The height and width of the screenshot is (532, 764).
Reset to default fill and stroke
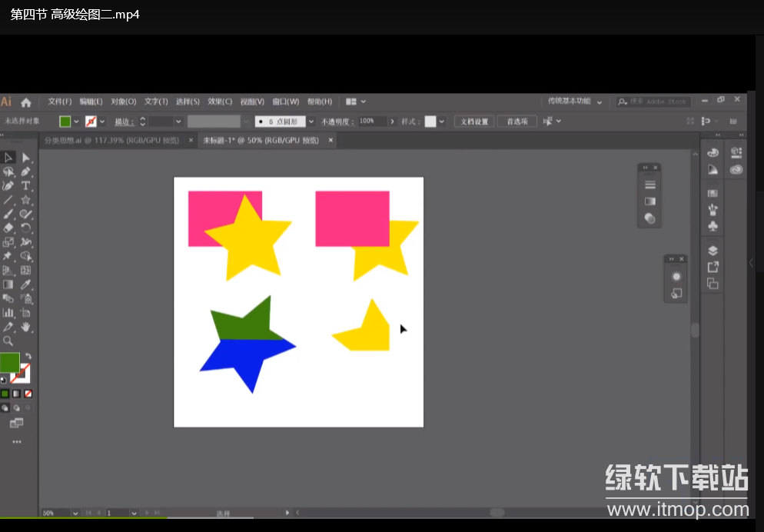3,380
